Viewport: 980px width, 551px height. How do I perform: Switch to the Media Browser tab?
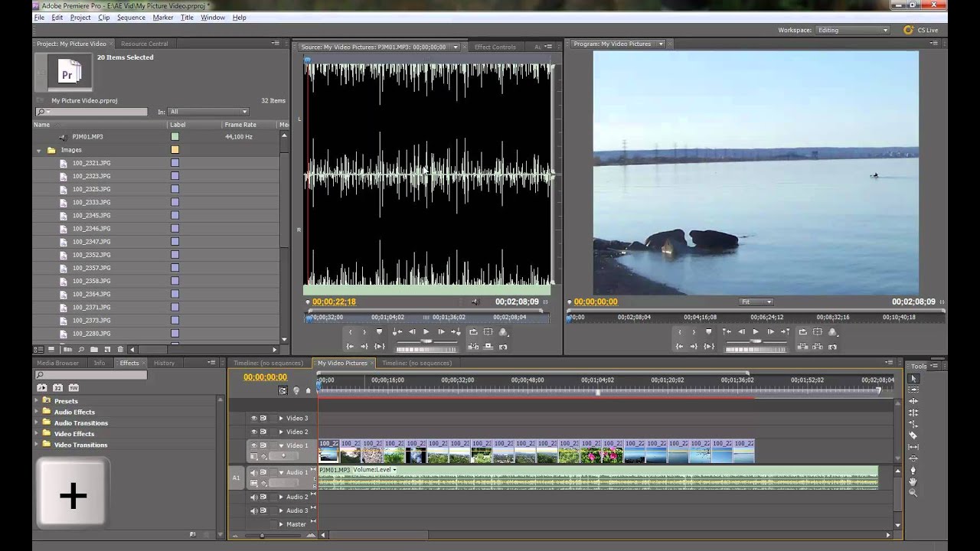57,363
